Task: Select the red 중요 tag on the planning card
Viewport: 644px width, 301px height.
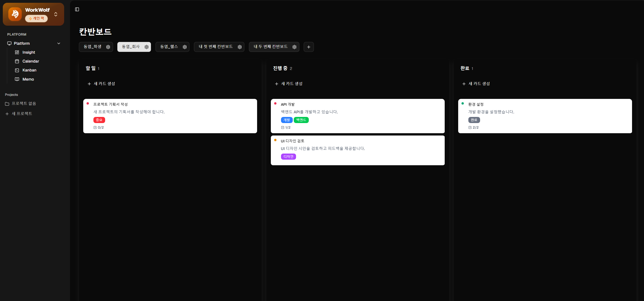Action: [x=99, y=120]
